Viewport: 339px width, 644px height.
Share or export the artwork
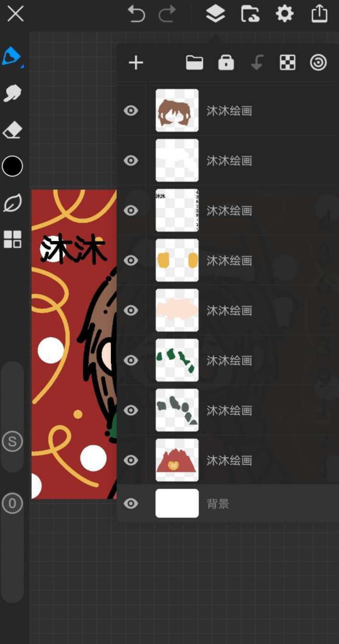pyautogui.click(x=319, y=14)
